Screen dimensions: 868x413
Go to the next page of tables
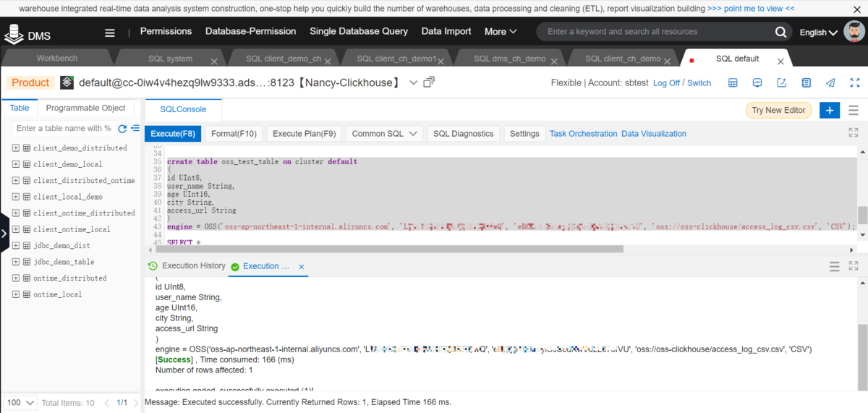pos(135,403)
